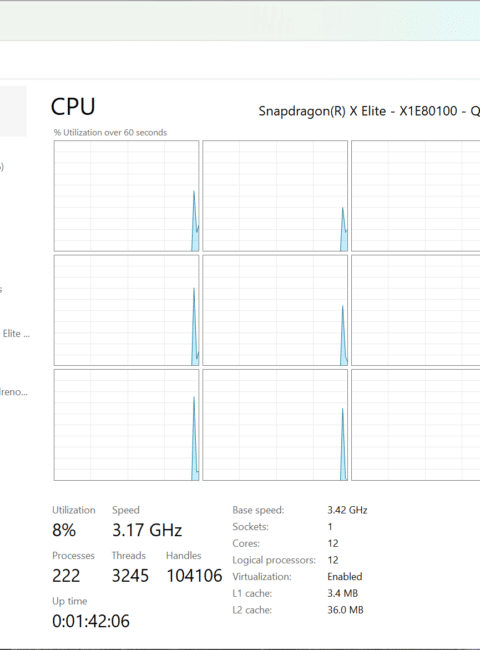Click the 8% Utilization value
This screenshot has width=480, height=650.
point(64,530)
